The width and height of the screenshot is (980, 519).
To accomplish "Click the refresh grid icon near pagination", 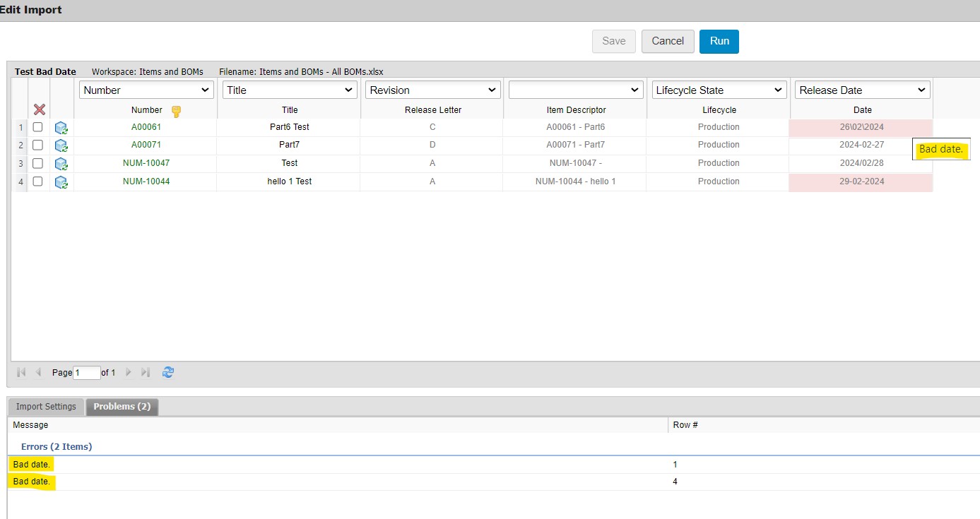I will [x=167, y=372].
